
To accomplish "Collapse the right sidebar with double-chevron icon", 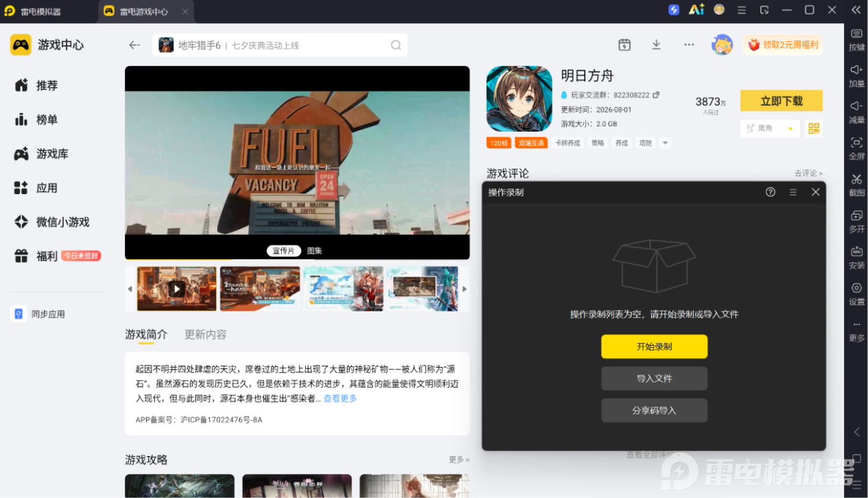I will (x=856, y=10).
